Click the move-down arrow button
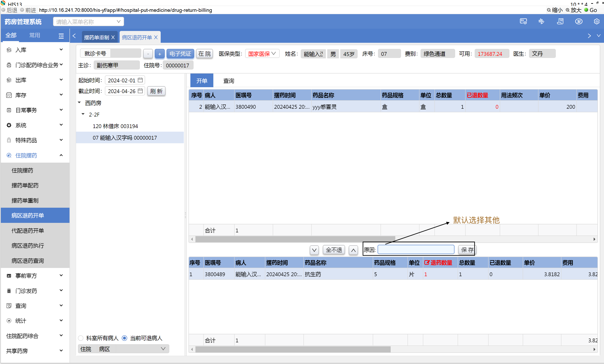The height and width of the screenshot is (364, 604). point(314,250)
